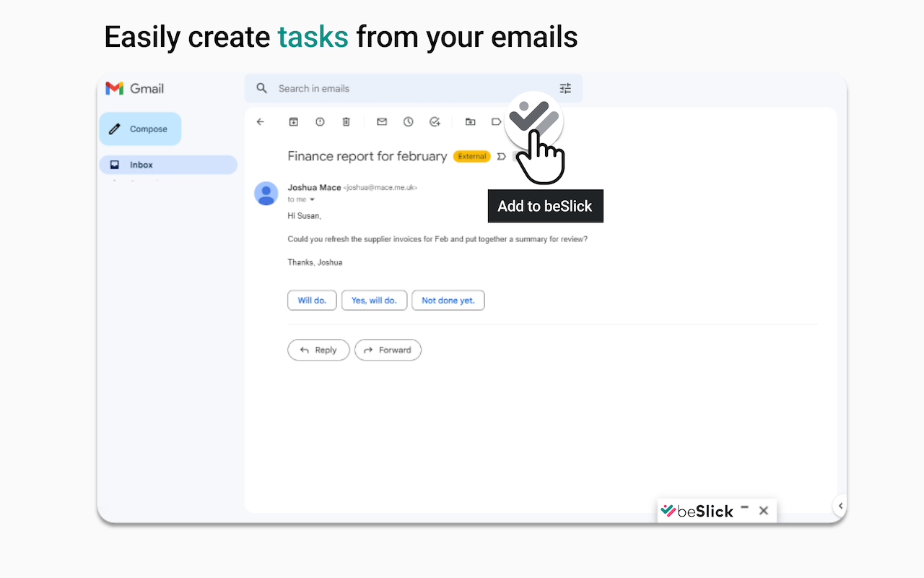Open the Inbox from the sidebar
This screenshot has width=924, height=578.
[x=142, y=164]
